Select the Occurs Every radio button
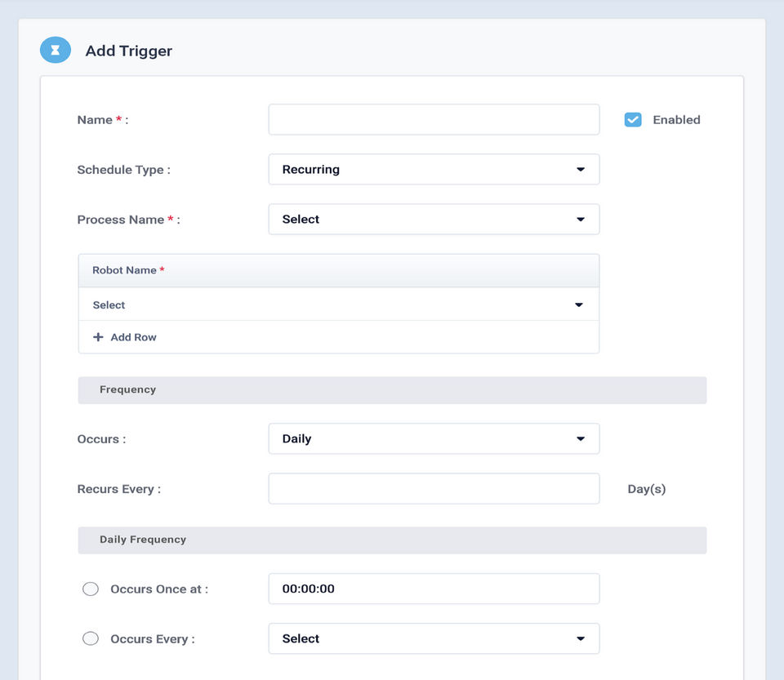Screen dimensions: 784x680 pos(91,639)
